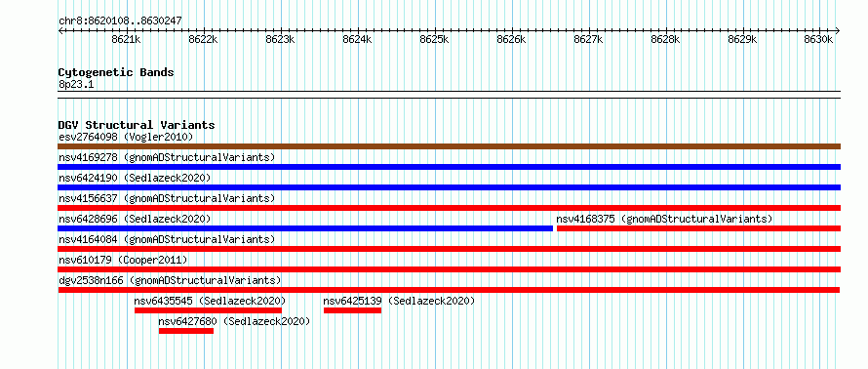Select the 8p23.1 cytogenetic band
The height and width of the screenshot is (369, 868).
point(450,94)
